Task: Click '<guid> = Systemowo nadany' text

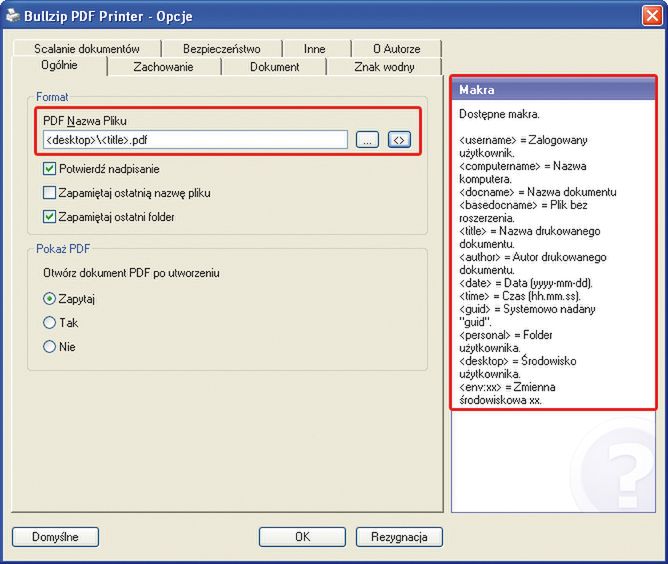Action: point(527,309)
